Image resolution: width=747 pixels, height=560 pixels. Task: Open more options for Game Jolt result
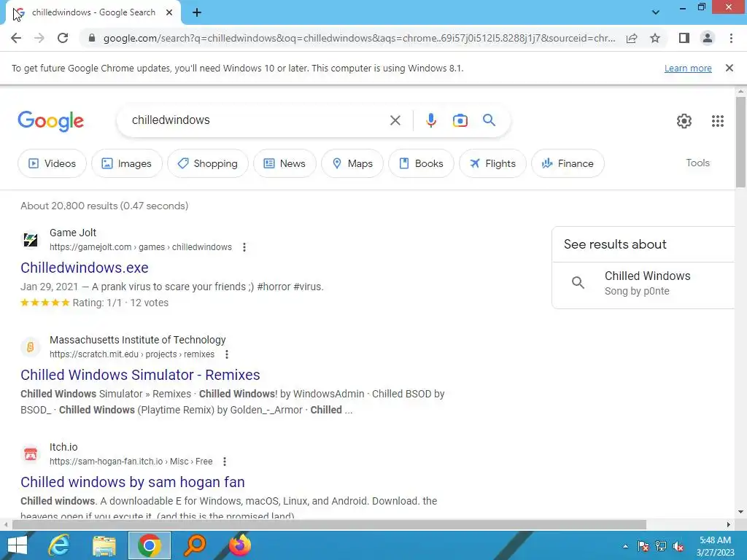(x=244, y=247)
